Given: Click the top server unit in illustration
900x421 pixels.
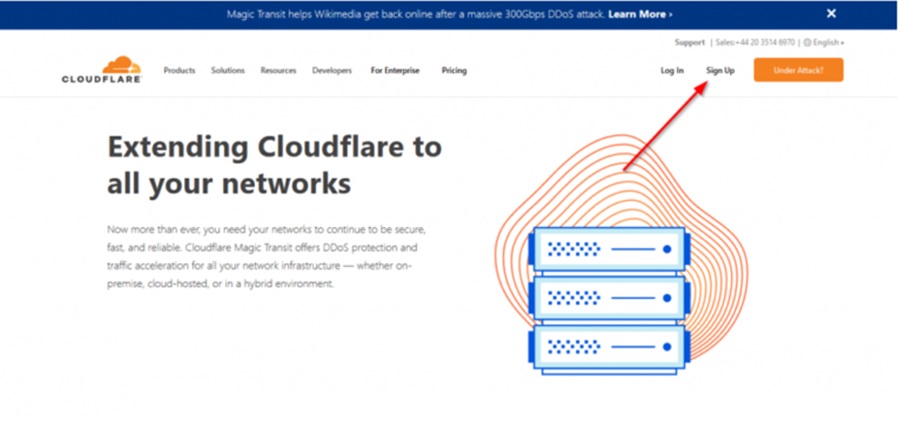Looking at the screenshot, I should point(607,247).
